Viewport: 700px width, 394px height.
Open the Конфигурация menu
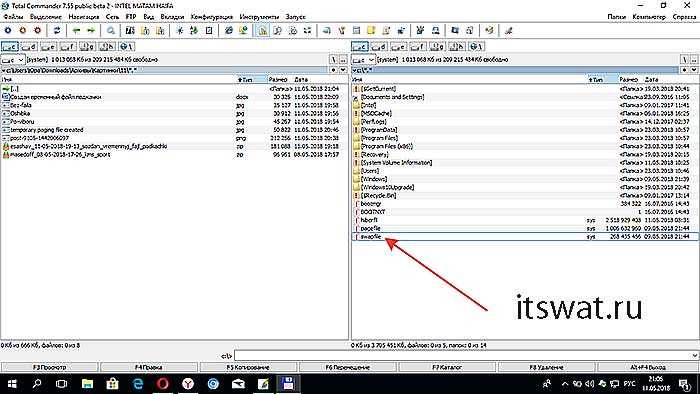click(212, 17)
